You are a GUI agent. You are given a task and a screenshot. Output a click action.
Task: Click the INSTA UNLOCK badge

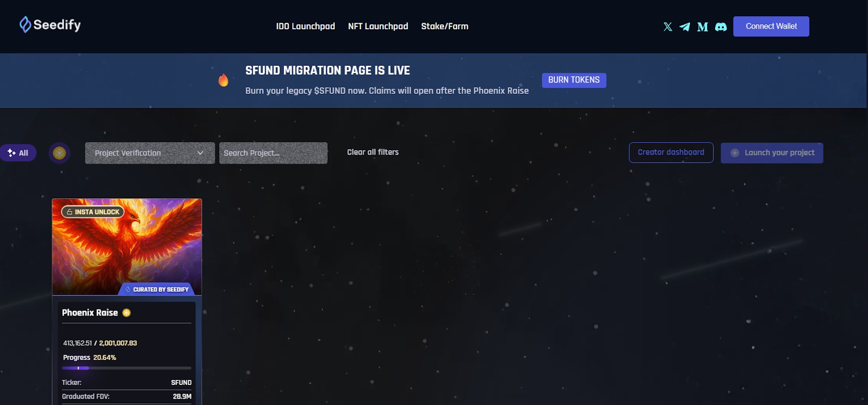tap(93, 212)
